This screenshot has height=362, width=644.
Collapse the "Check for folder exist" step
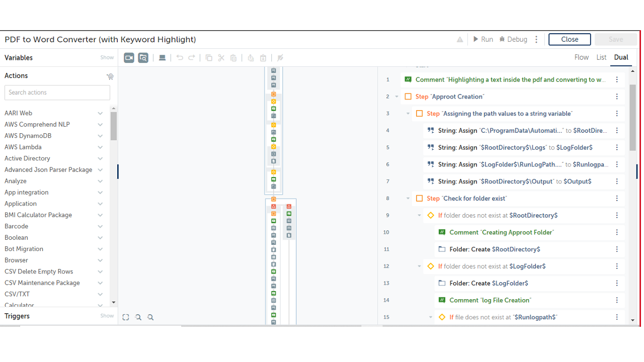408,199
